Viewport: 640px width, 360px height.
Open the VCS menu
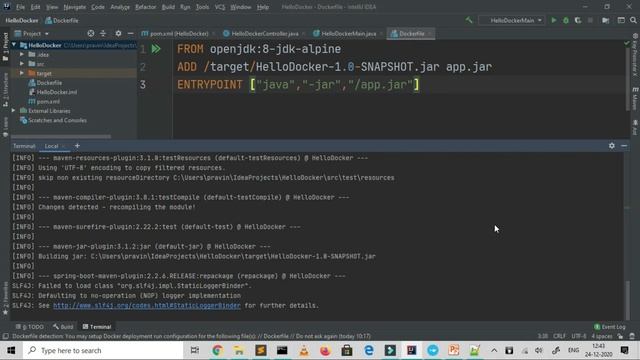(220, 7)
